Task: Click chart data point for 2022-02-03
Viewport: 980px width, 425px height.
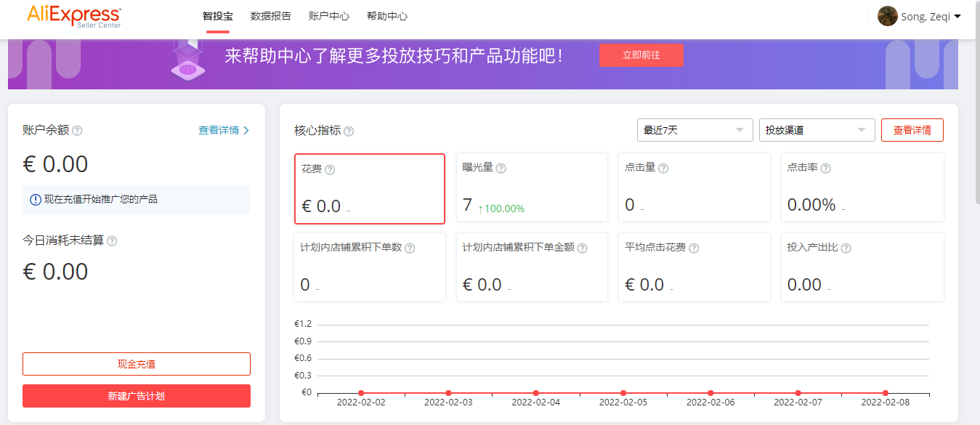Action: pos(448,393)
